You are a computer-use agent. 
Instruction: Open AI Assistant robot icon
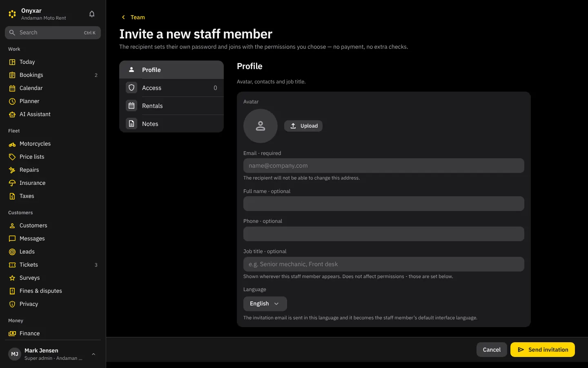(x=12, y=114)
